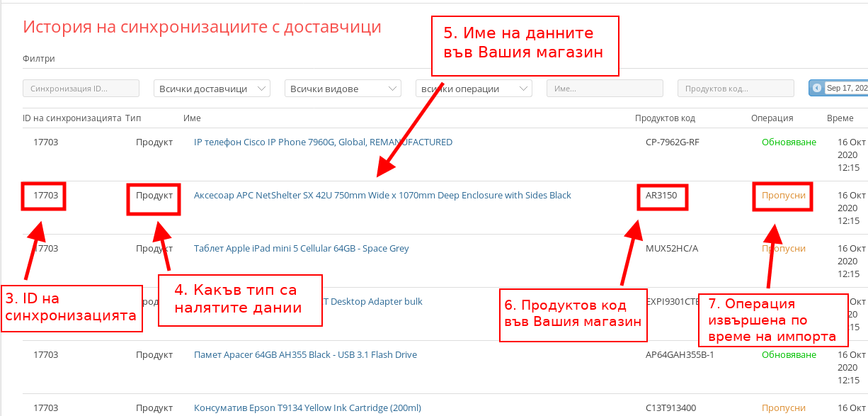Expand the 'Всички видове' type dropdown

[x=343, y=89]
